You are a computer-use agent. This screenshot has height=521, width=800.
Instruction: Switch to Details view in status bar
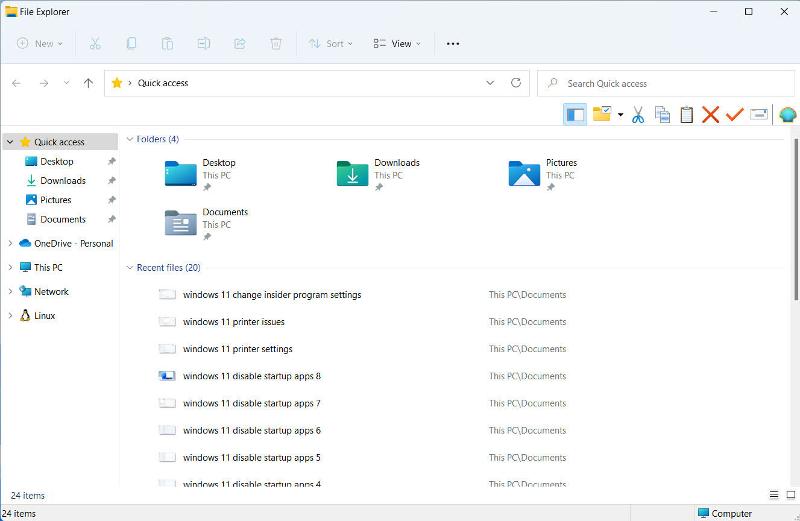(x=774, y=494)
